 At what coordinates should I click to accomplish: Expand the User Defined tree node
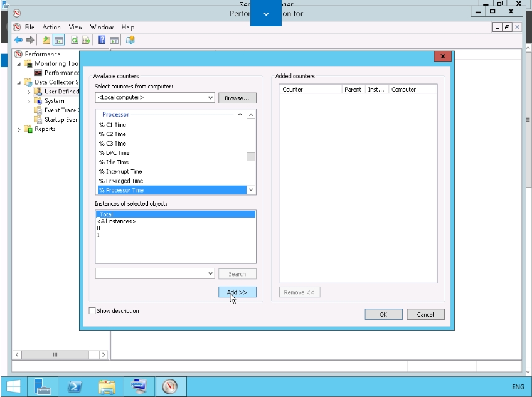click(x=29, y=92)
